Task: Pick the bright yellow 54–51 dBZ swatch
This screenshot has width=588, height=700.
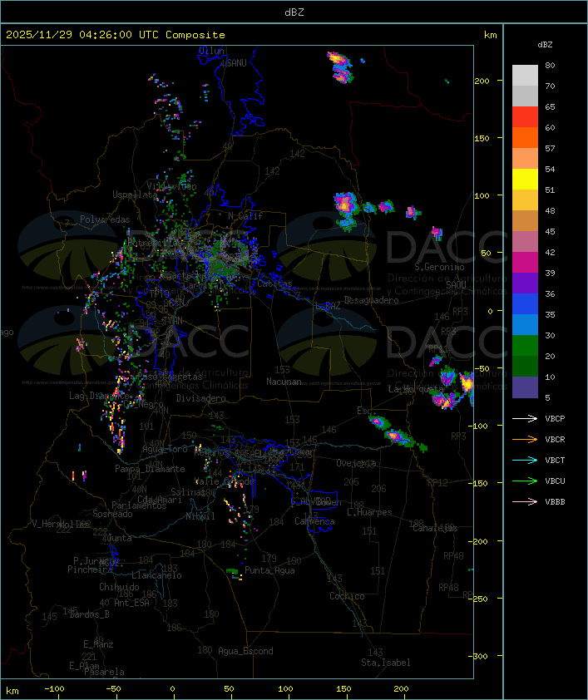Action: [525, 180]
